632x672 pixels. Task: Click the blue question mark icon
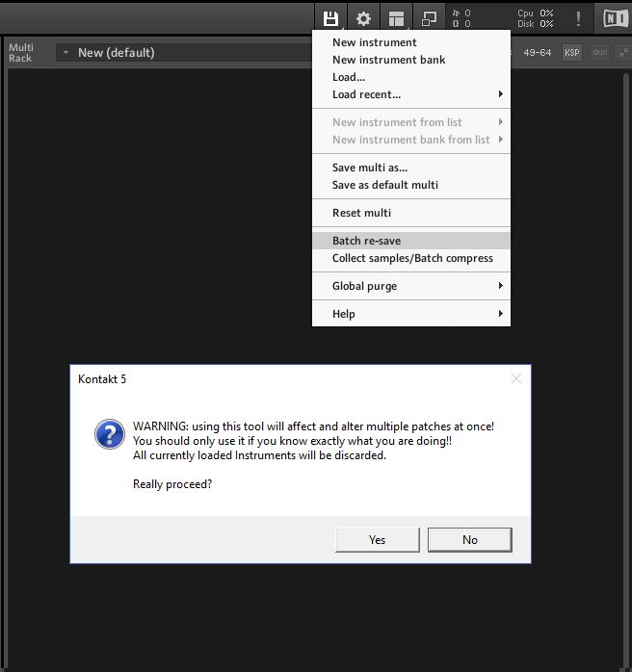click(x=110, y=433)
